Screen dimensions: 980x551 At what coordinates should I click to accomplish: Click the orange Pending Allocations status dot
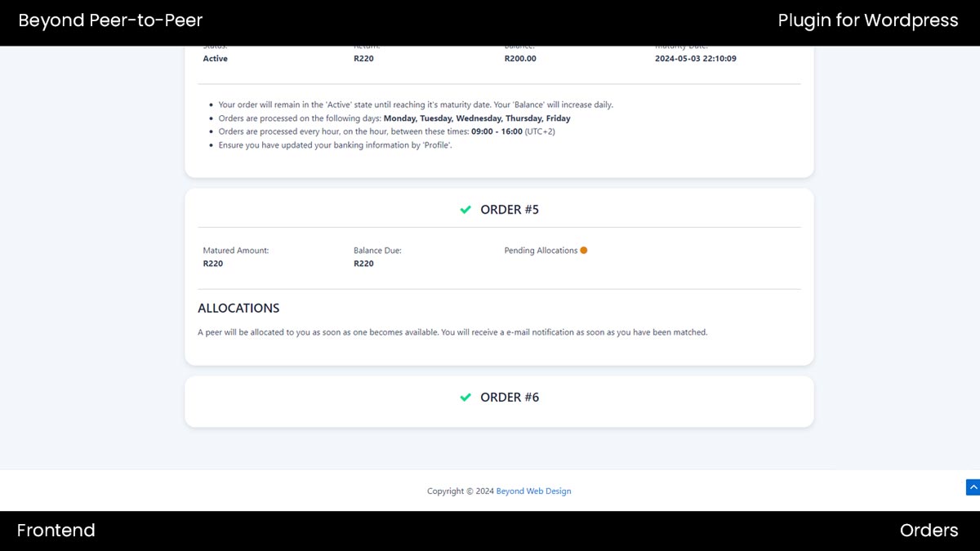coord(583,250)
